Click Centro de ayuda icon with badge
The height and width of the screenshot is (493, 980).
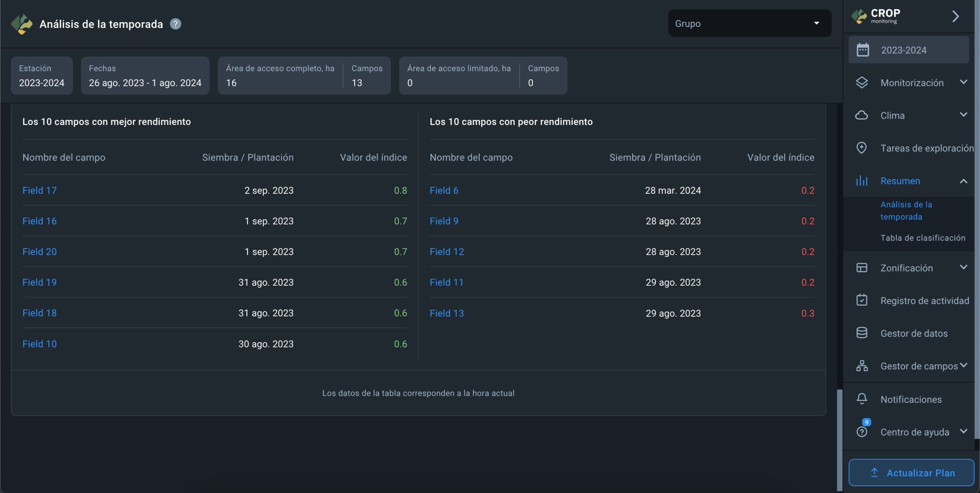click(861, 432)
